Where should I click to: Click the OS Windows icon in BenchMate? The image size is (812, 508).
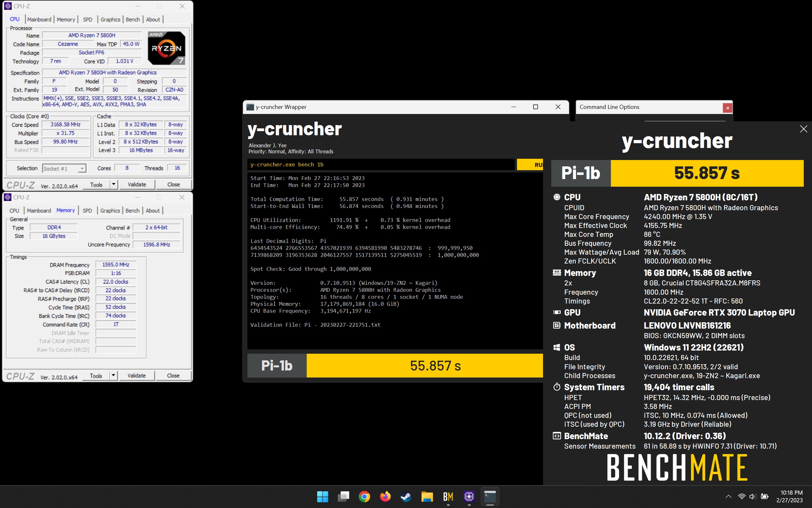(557, 347)
